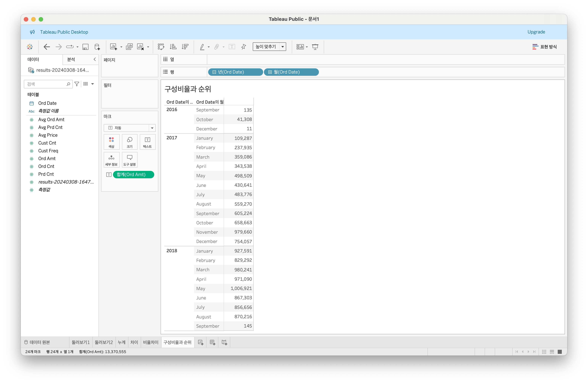Click the new dashboard tab icon
This screenshot has height=383, width=588.
coord(212,342)
